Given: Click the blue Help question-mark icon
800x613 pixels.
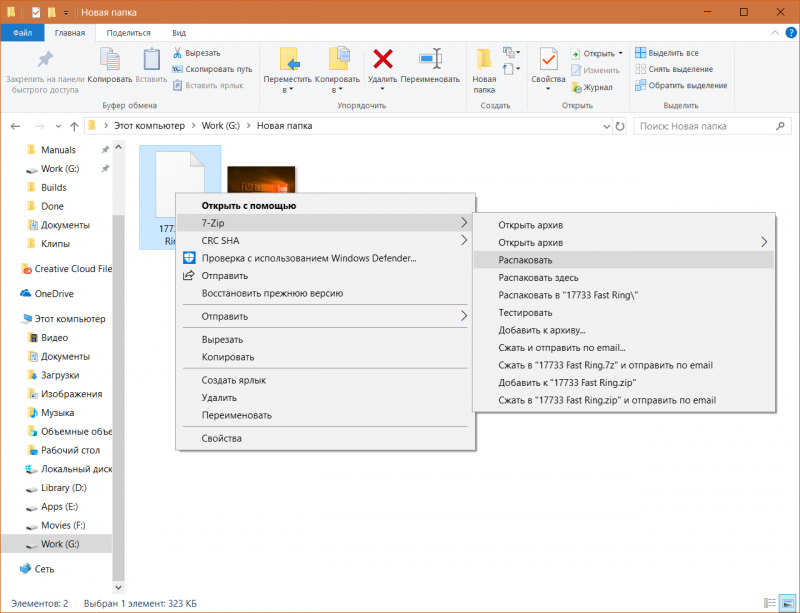Looking at the screenshot, I should (x=791, y=33).
